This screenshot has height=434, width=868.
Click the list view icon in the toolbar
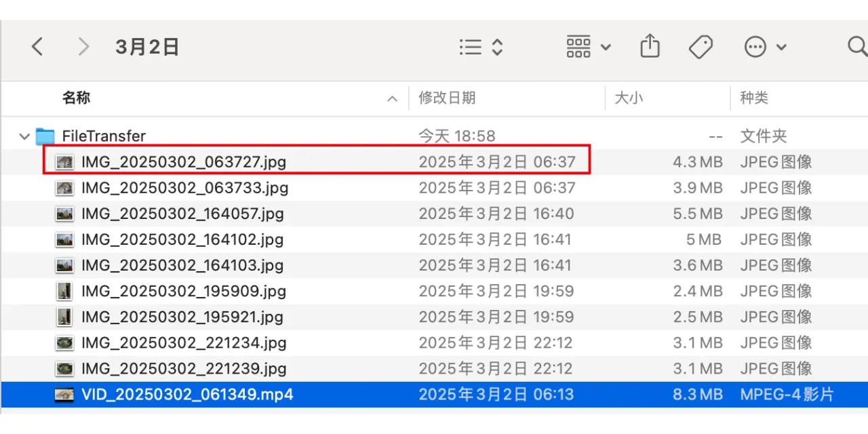(x=471, y=46)
